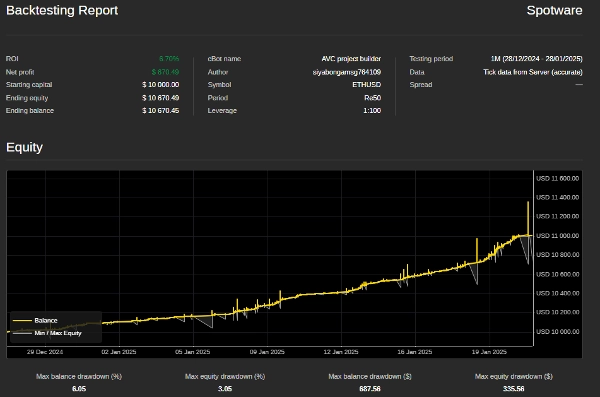Viewport: 600px width, 397px height.
Task: Click the $ 10 000.00 starting capital value
Action: [161, 85]
